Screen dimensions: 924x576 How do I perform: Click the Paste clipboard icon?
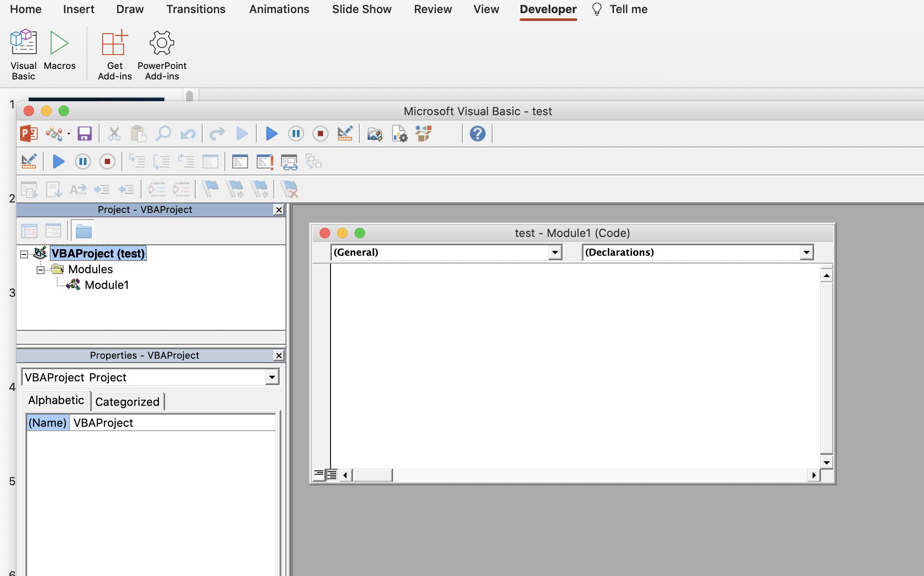pyautogui.click(x=138, y=134)
